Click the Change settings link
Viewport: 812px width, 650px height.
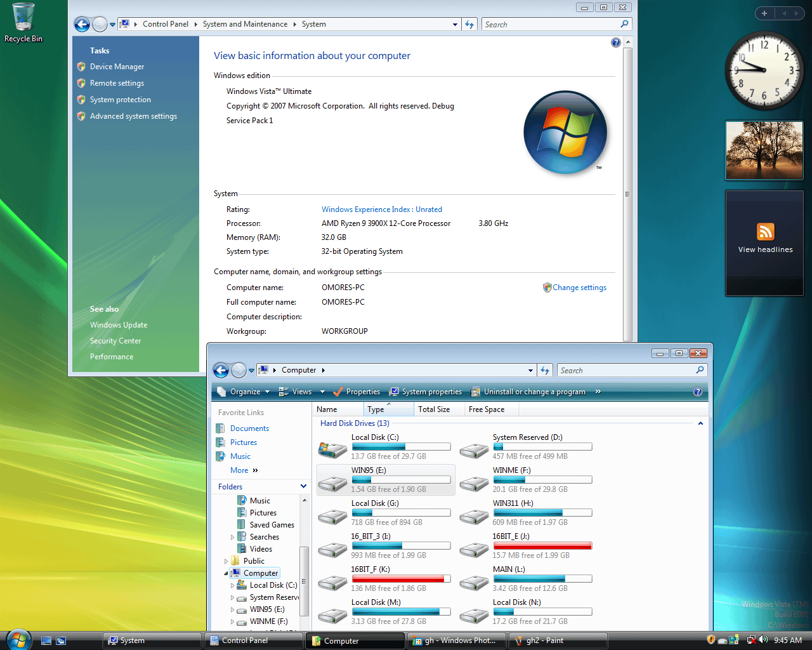579,287
